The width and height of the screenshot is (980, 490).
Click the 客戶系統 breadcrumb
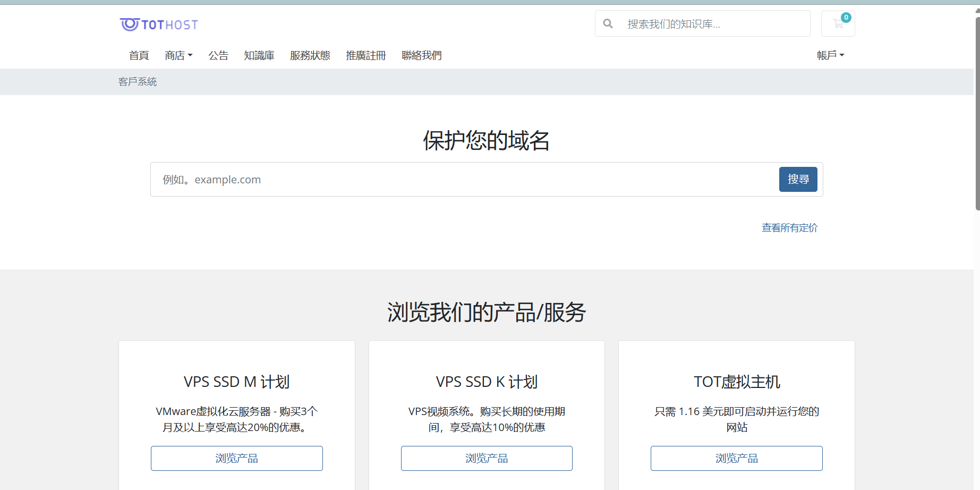pos(138,82)
